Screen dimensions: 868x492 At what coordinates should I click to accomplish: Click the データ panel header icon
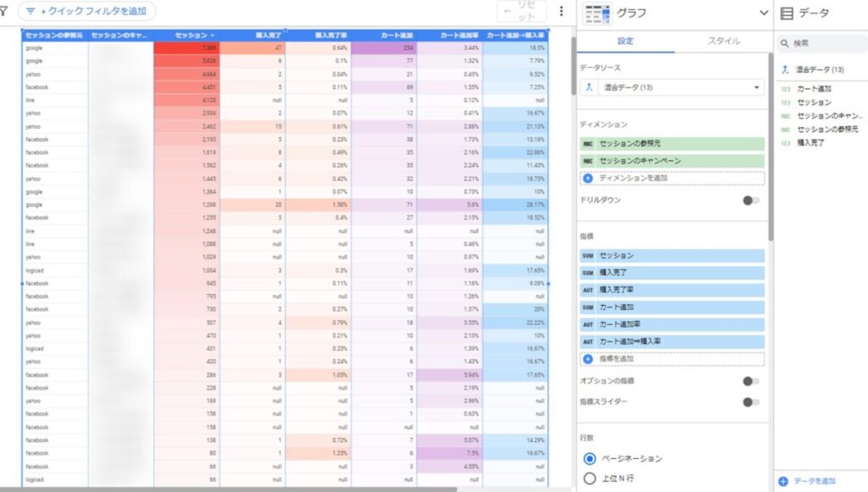coord(787,13)
